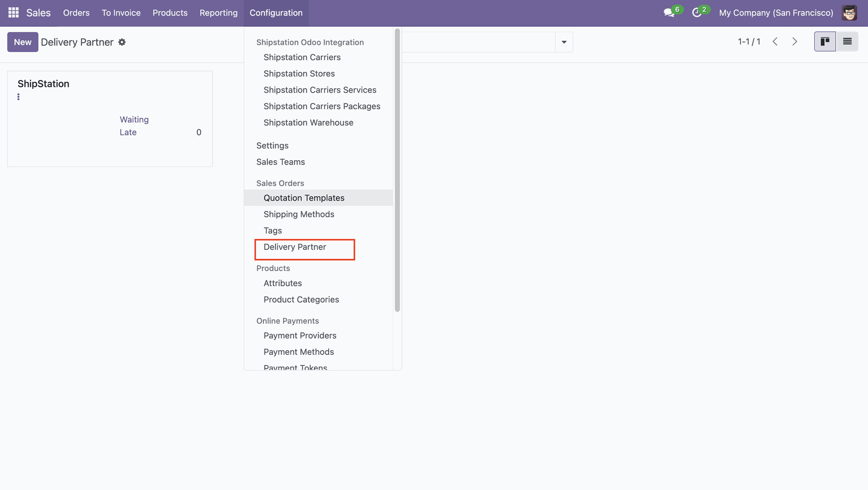Switch to kanban view

pos(825,42)
